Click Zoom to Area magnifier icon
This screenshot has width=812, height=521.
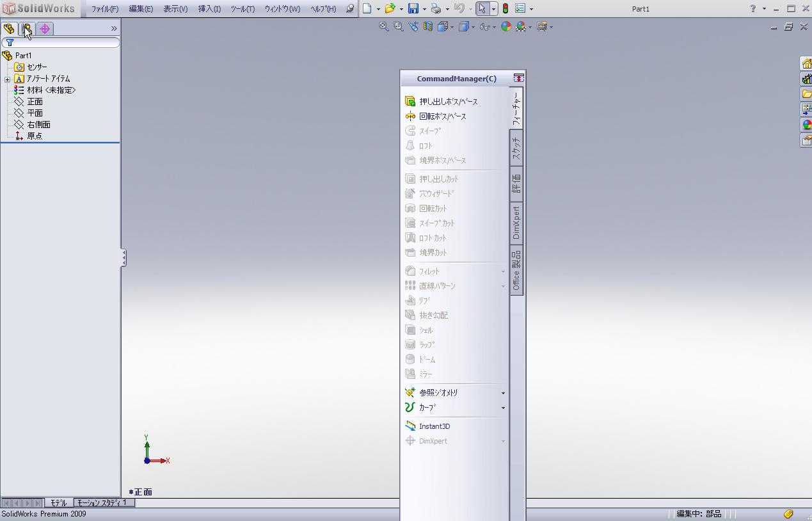pyautogui.click(x=398, y=27)
